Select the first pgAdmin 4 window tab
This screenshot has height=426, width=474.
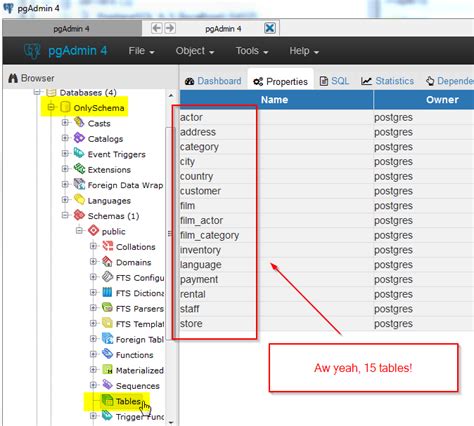[72, 29]
